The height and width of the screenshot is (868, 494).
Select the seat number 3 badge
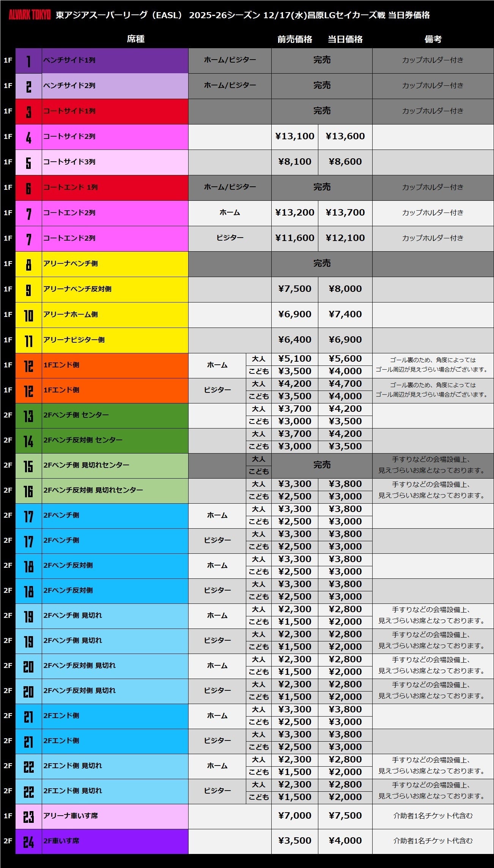28,112
